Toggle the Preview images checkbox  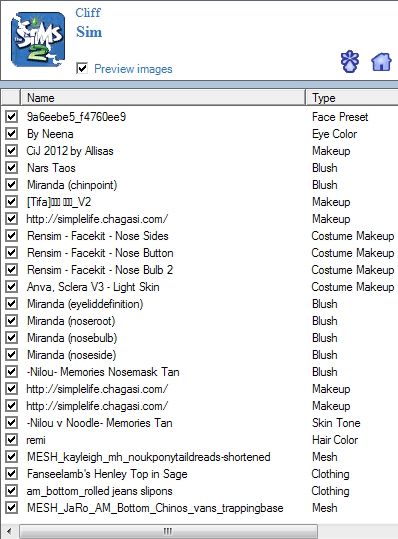pyautogui.click(x=82, y=68)
